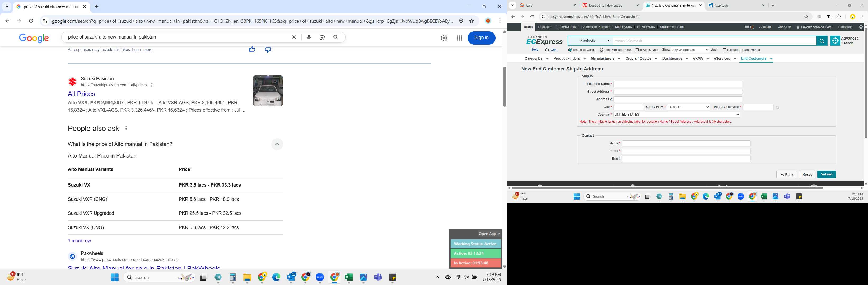Click the Home tab in ECExpress
Image resolution: width=868 pixels, height=285 pixels.
click(x=528, y=27)
